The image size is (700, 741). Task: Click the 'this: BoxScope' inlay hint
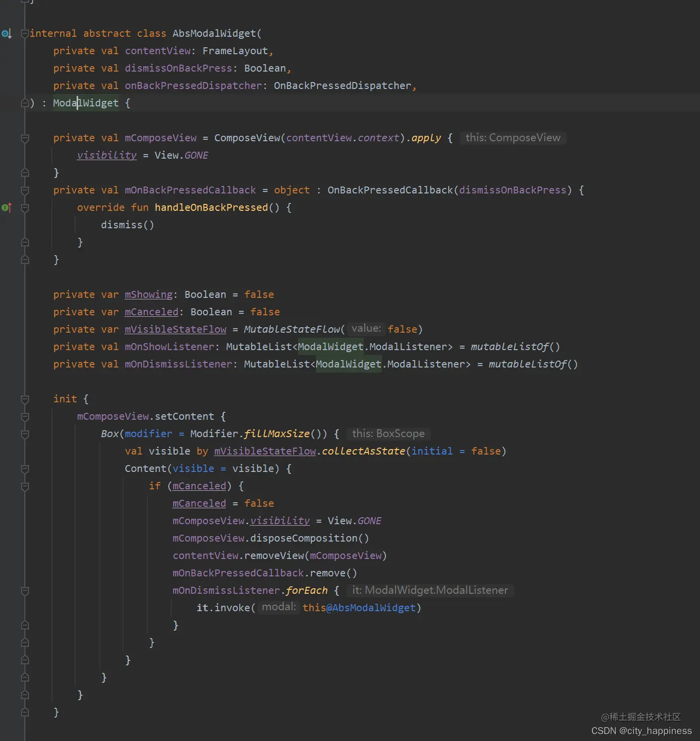click(x=388, y=434)
